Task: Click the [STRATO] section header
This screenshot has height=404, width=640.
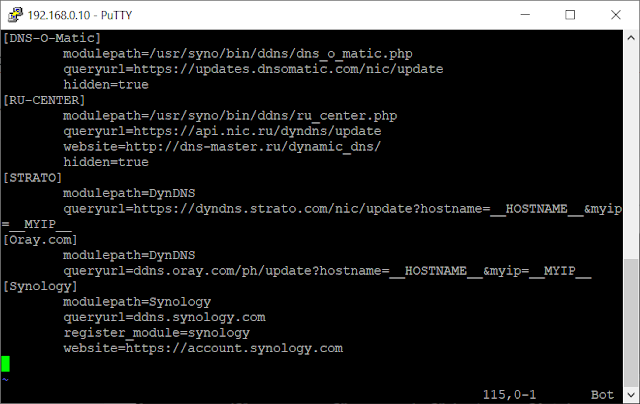Action: click(32, 178)
